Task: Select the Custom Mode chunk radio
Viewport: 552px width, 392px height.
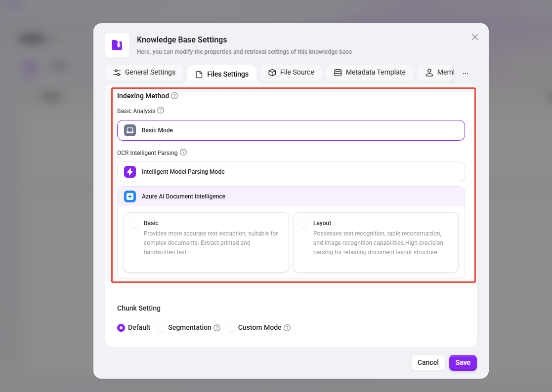Action: pos(231,328)
